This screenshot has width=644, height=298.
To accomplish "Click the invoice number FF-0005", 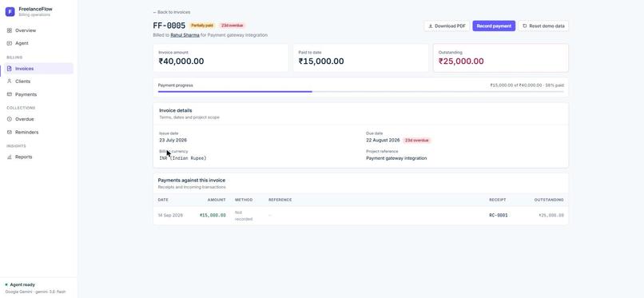I will pos(169,26).
